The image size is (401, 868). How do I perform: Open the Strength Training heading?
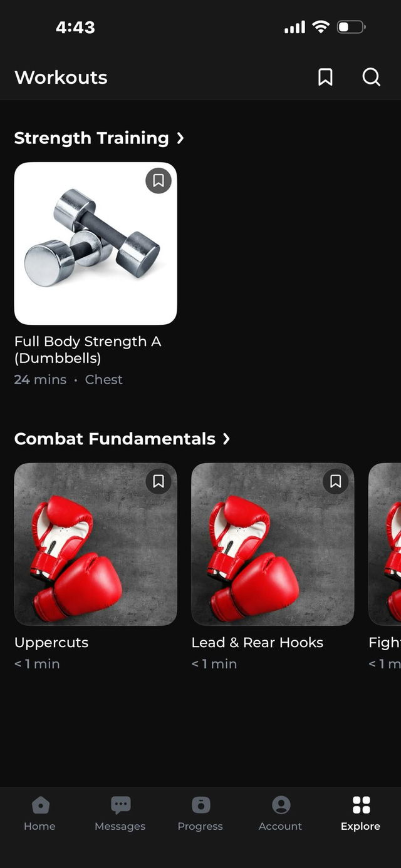click(x=91, y=138)
